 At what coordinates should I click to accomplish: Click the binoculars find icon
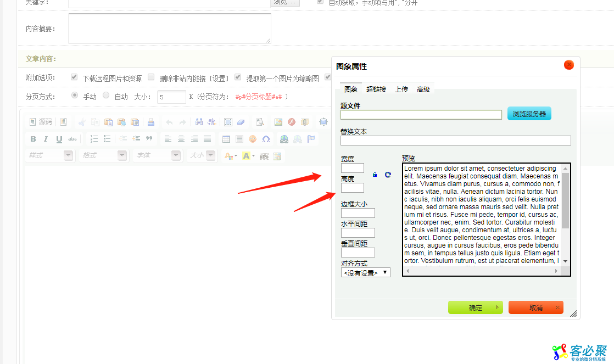[x=199, y=122]
